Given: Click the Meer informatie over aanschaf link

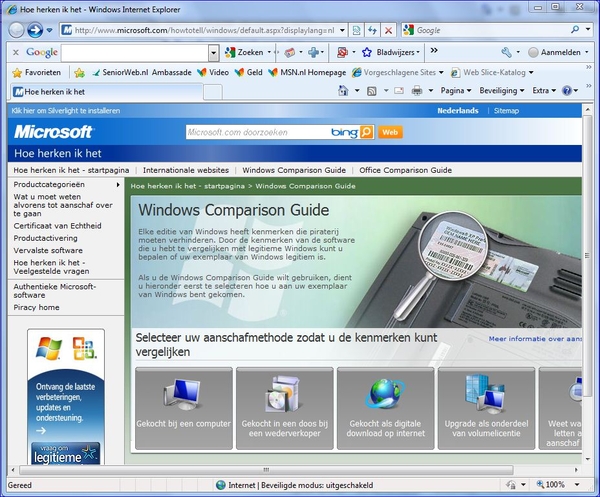Looking at the screenshot, I should click(x=535, y=339).
